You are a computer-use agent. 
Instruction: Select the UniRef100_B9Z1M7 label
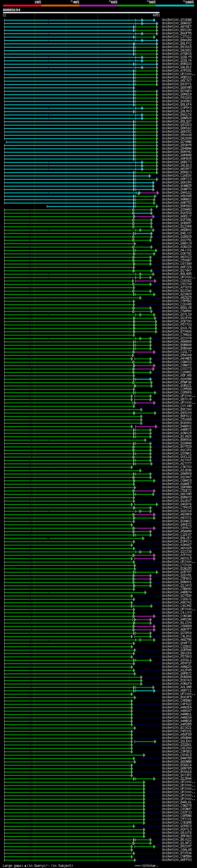pos(176,846)
